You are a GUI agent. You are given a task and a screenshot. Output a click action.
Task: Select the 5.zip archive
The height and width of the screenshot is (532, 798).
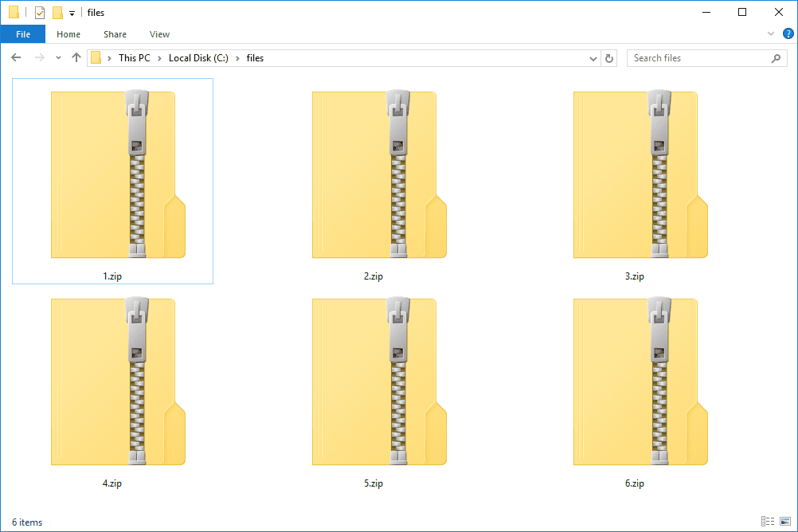379,382
